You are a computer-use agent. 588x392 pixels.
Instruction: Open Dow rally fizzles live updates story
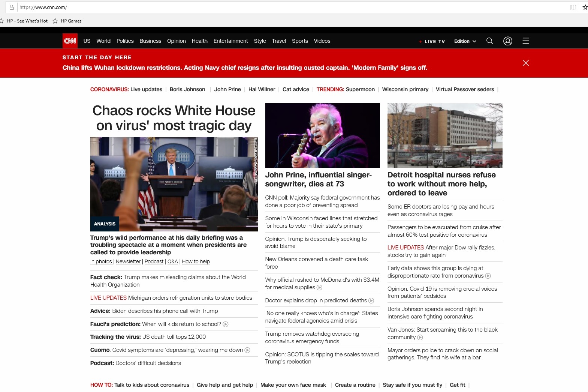(441, 251)
